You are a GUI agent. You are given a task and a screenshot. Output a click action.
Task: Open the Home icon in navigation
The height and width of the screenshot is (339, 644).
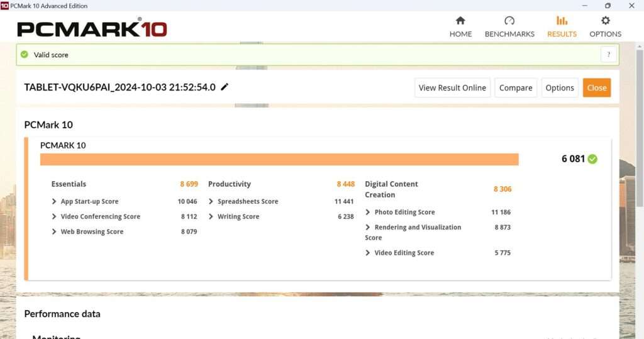click(x=460, y=21)
